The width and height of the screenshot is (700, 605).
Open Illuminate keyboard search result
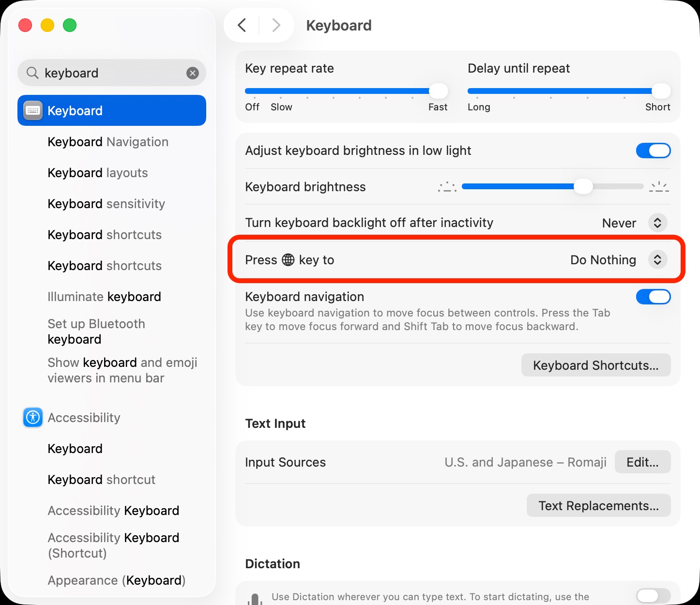[x=104, y=297]
